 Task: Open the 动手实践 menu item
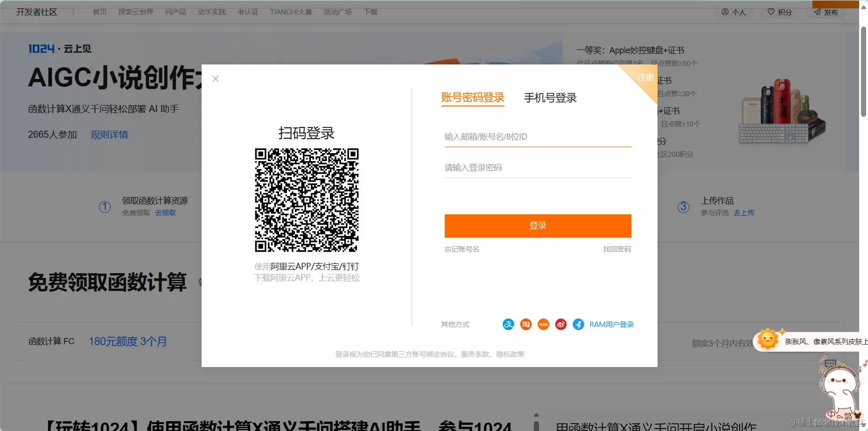click(x=211, y=12)
